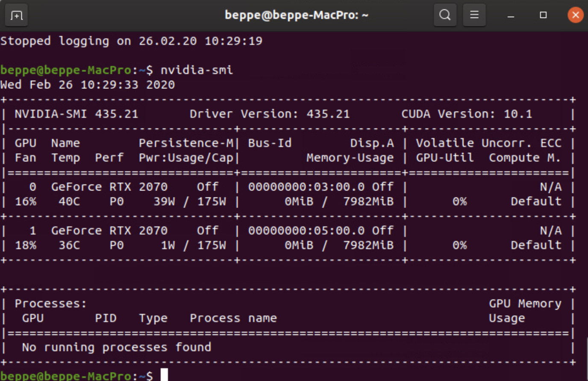This screenshot has width=588, height=381.
Task: Click the date line Wed Feb 26
Action: click(x=87, y=85)
